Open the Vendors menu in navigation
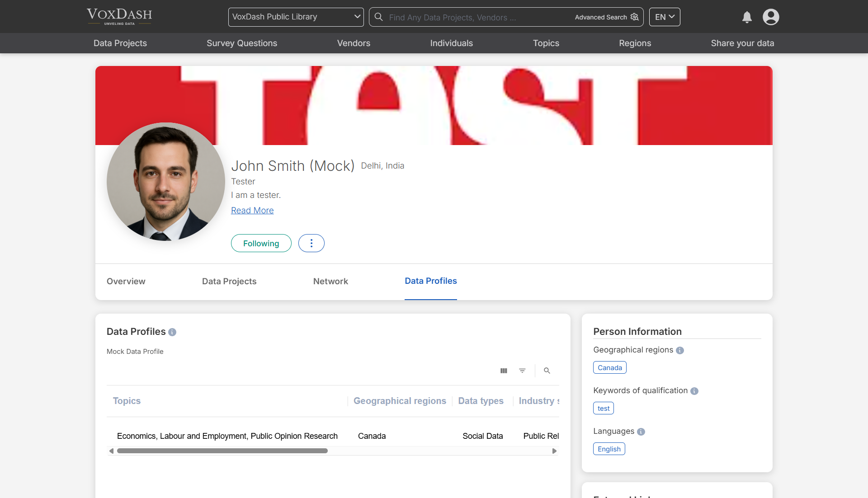Viewport: 868px width, 498px height. [x=354, y=43]
